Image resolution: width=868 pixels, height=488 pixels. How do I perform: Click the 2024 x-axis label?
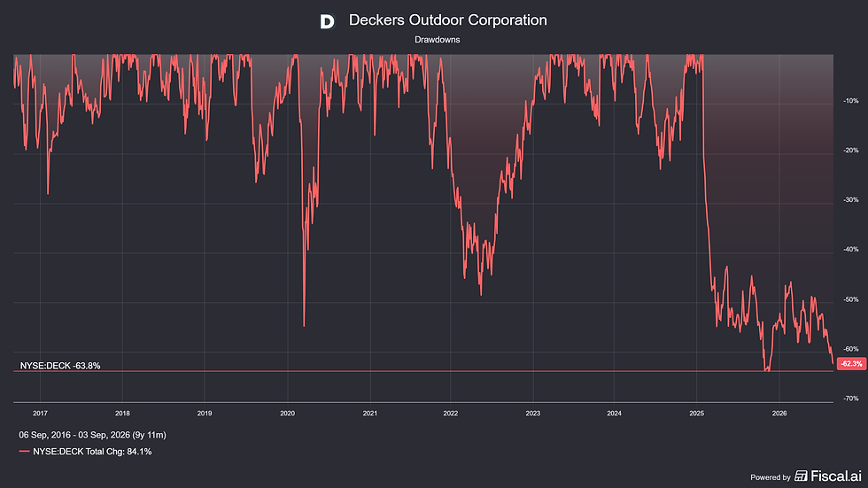coord(614,414)
